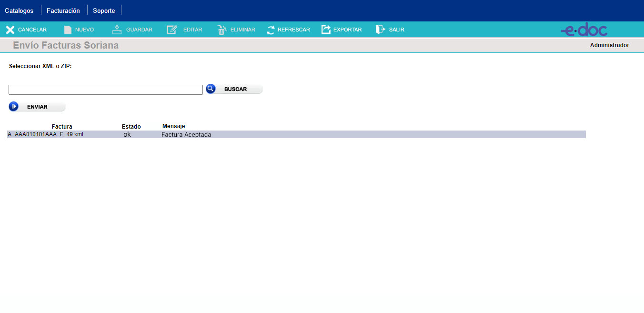The image size is (644, 313).
Task: Click the Nuevo blank page icon
Action: [68, 30]
